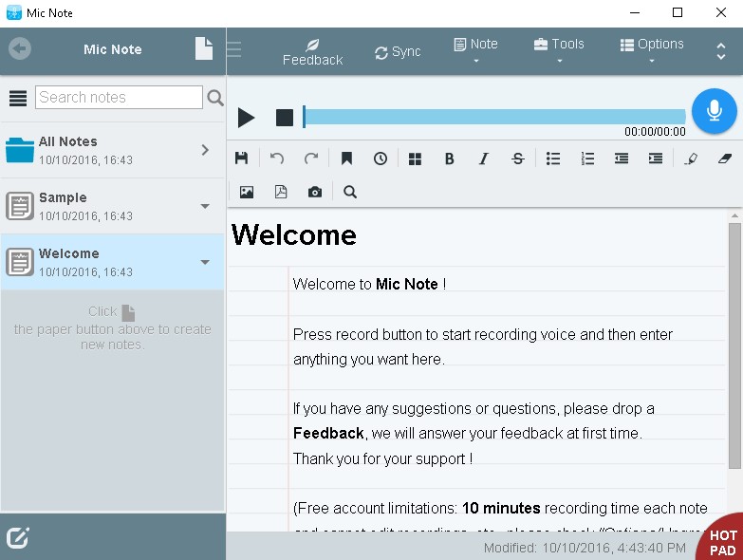This screenshot has height=560, width=743.
Task: Stop the recording playback
Action: tap(285, 118)
